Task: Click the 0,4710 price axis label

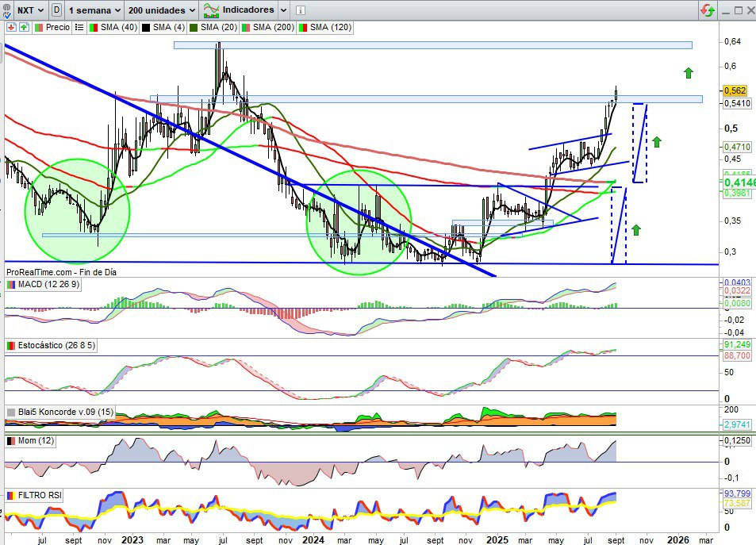Action: click(737, 147)
